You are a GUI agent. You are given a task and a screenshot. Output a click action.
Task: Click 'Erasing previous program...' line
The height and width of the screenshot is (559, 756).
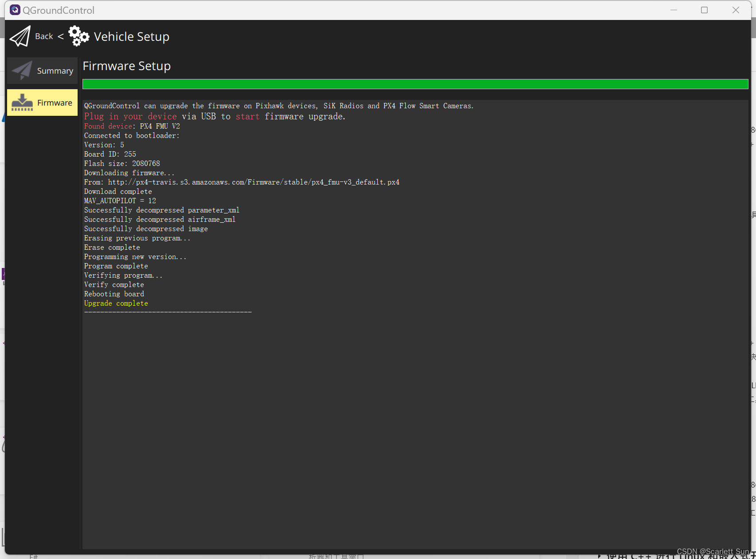pyautogui.click(x=137, y=238)
